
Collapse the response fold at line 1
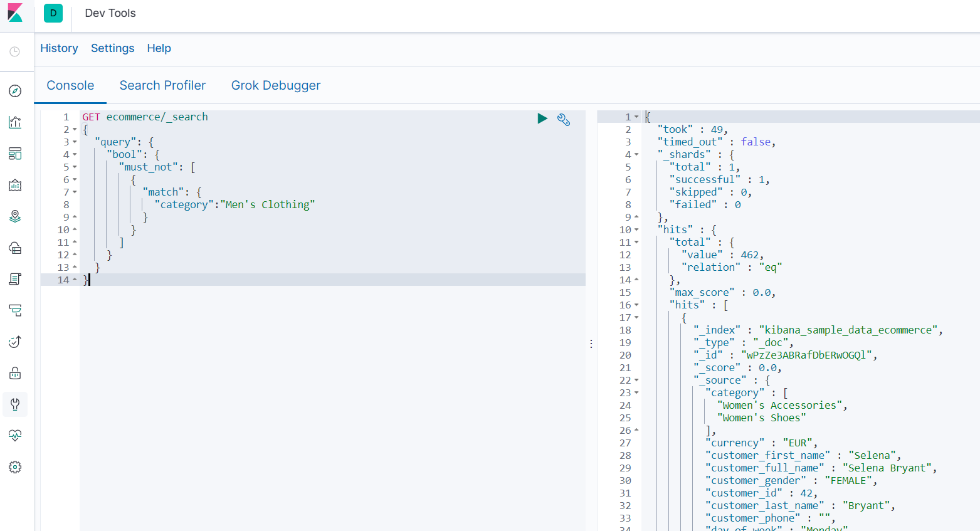(636, 117)
